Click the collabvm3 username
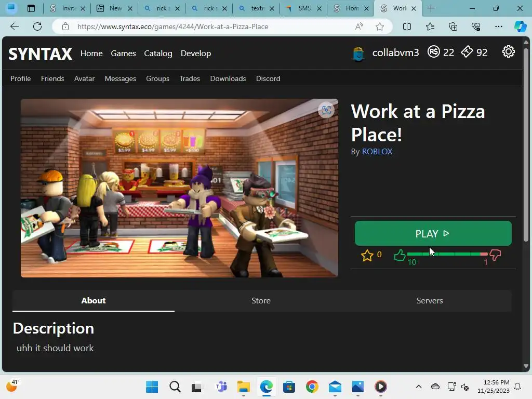 coord(395,52)
